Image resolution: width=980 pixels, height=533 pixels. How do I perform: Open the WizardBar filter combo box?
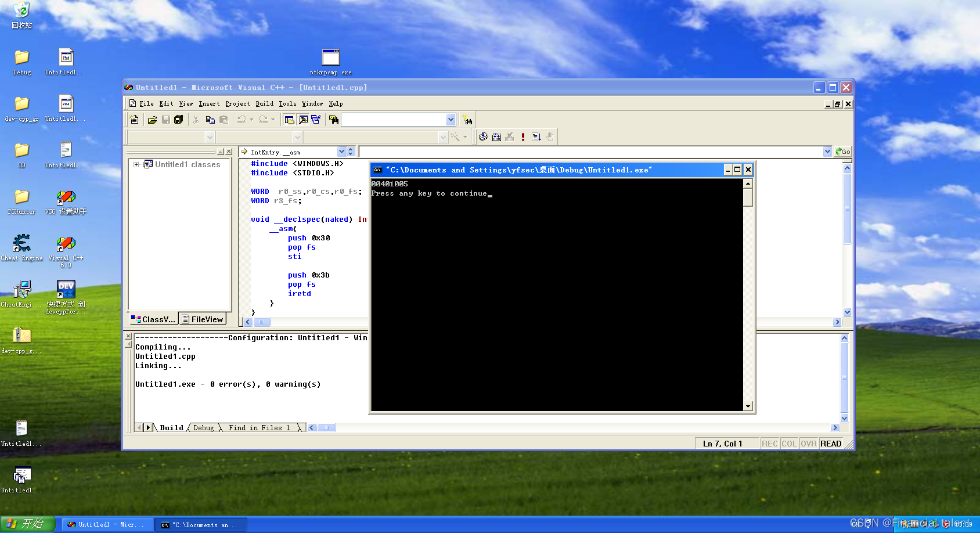pos(297,137)
